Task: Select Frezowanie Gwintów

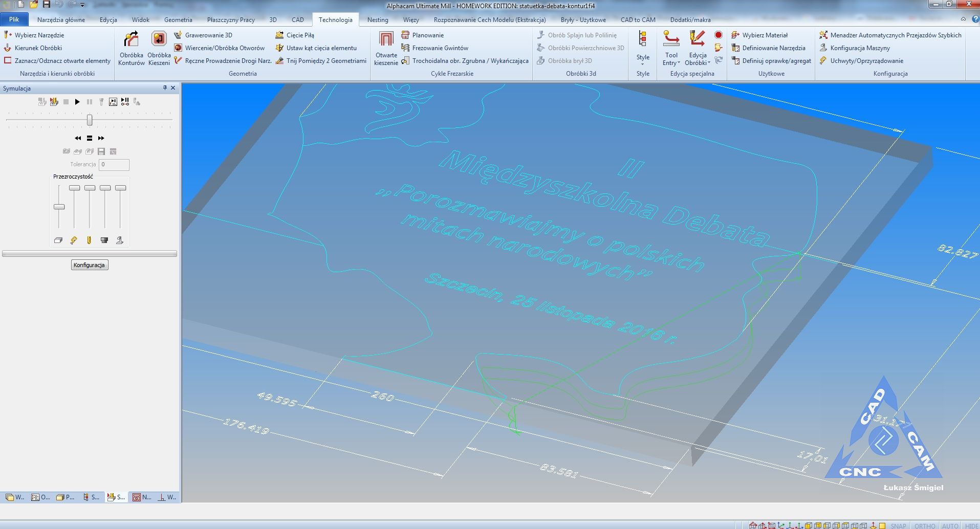Action: [435, 48]
